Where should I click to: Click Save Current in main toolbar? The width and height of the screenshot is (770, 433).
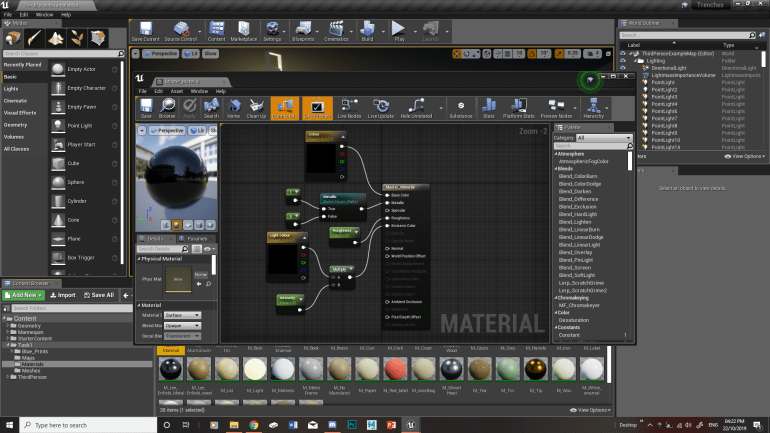click(x=145, y=31)
